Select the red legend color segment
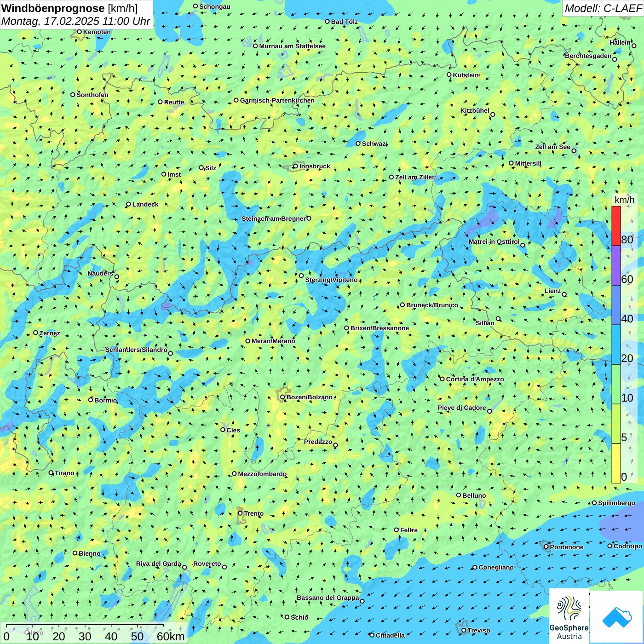Viewport: 644px width, 644px height. pos(616,226)
